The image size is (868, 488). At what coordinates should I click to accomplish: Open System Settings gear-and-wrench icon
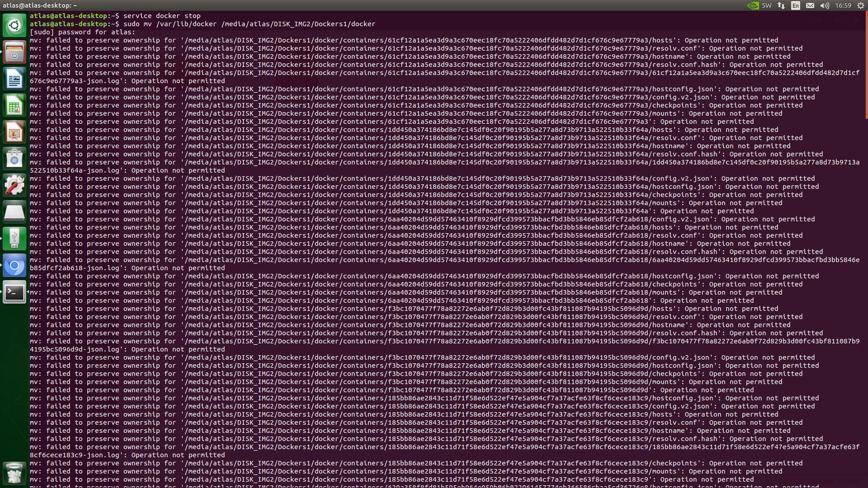click(14, 185)
